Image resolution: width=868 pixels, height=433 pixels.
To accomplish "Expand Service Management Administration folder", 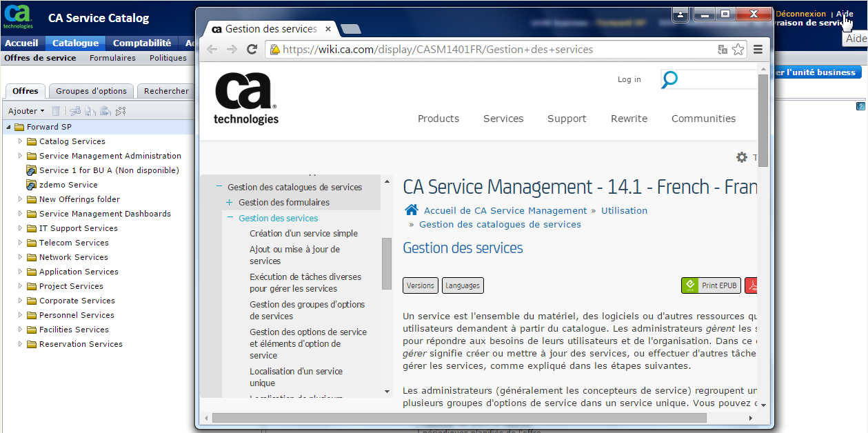I will pos(21,156).
